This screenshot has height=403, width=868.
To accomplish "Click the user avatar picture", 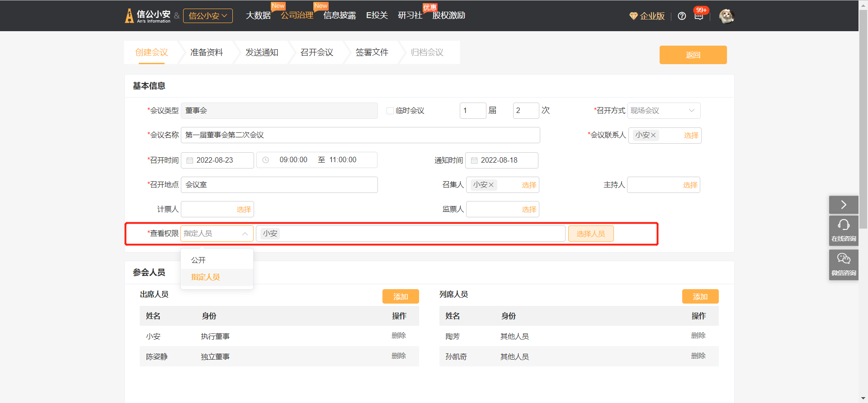I will point(726,16).
